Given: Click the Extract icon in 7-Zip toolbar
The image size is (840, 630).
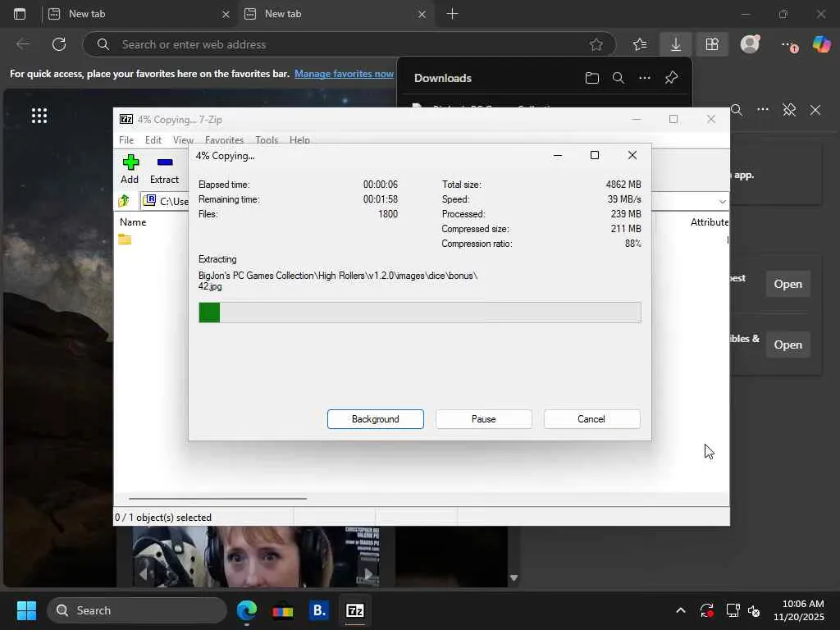Looking at the screenshot, I should 164,169.
